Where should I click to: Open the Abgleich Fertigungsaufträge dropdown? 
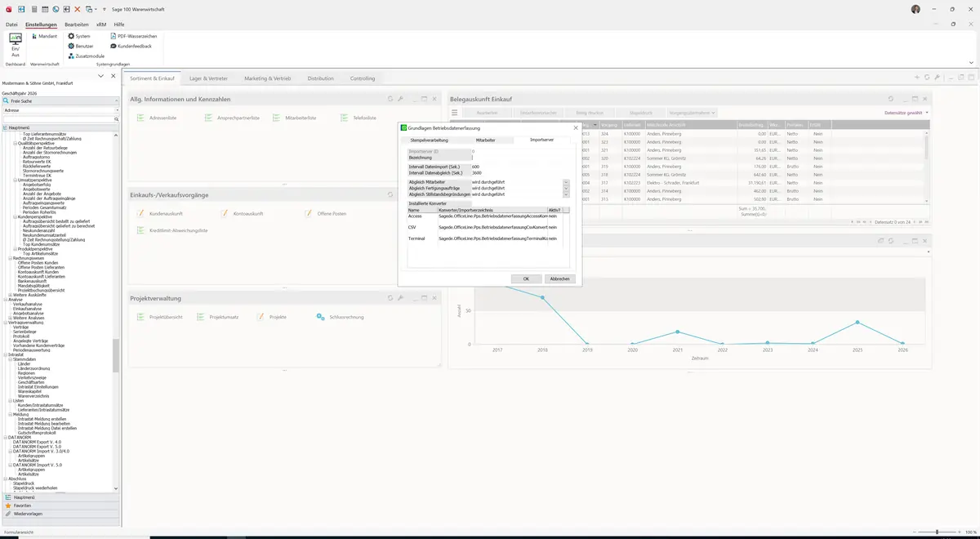566,189
